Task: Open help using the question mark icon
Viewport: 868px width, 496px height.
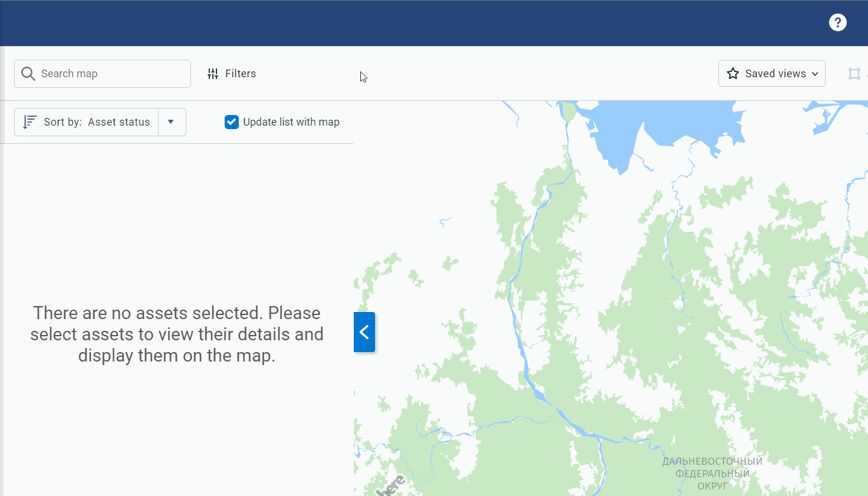Action: pos(837,22)
